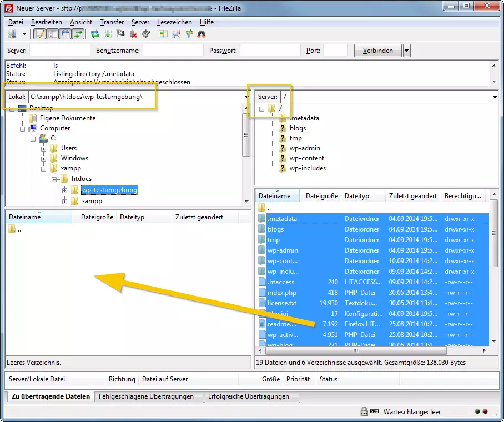504x422 pixels.
Task: Click the lock encryption icon in status bar
Action: pyautogui.click(x=364, y=411)
